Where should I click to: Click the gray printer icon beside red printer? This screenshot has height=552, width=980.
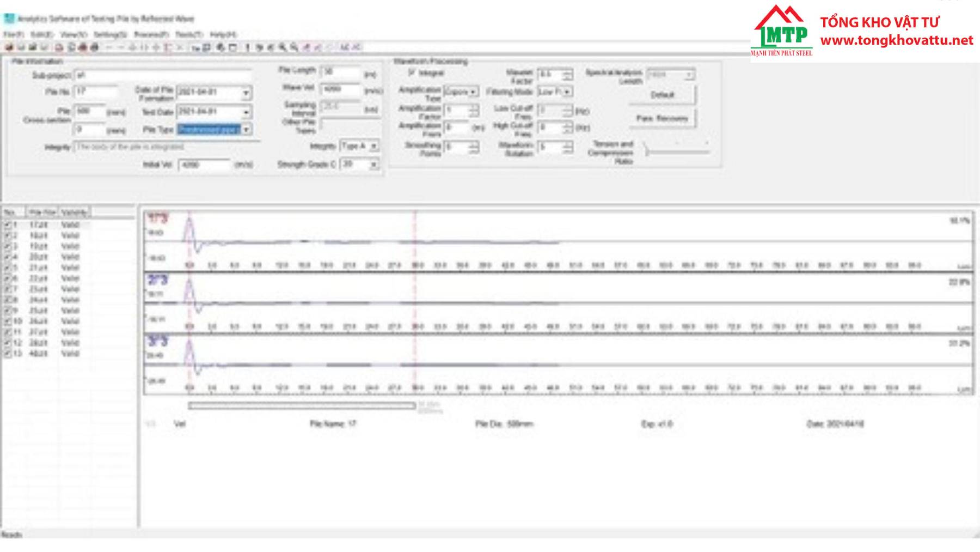point(95,48)
